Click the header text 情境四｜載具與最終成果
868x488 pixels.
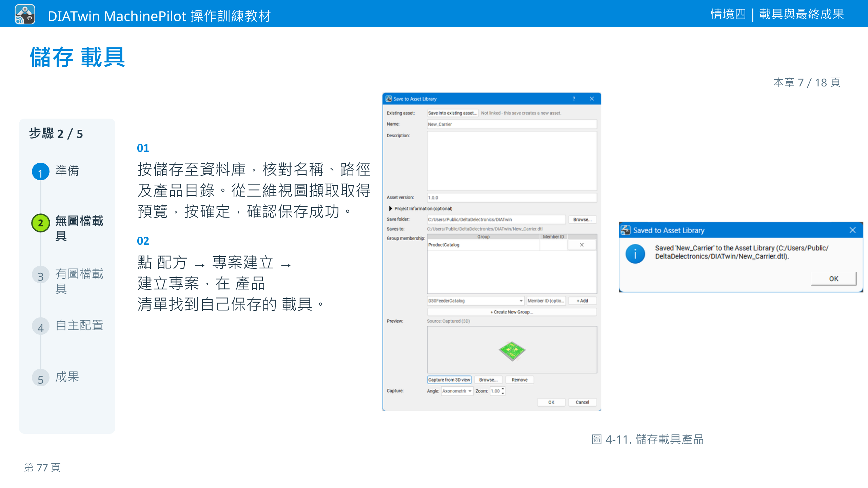point(777,14)
